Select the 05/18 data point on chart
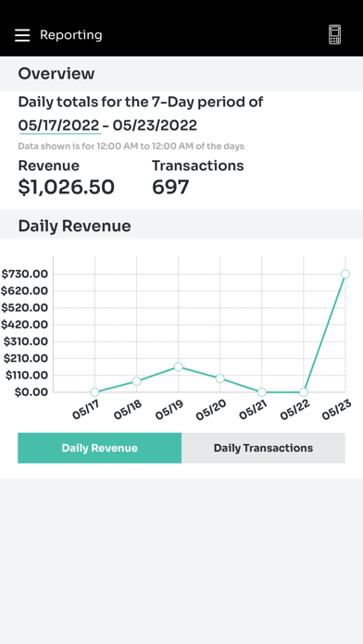This screenshot has height=644, width=363. tap(136, 381)
